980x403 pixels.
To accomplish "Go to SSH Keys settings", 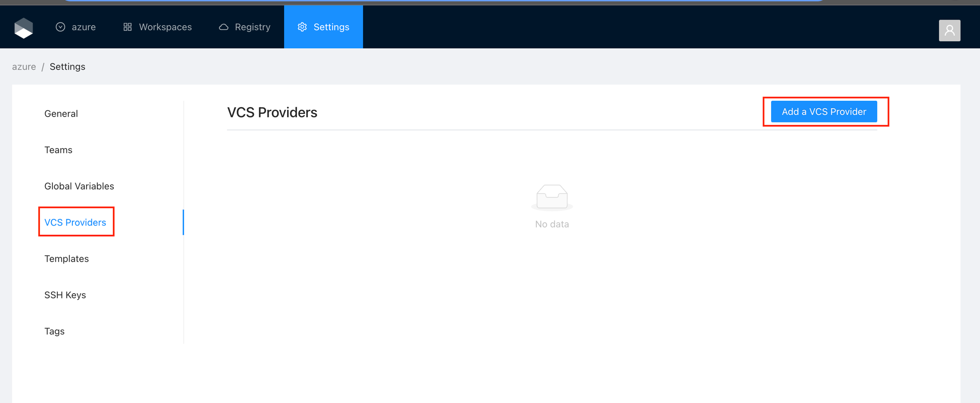I will click(65, 295).
